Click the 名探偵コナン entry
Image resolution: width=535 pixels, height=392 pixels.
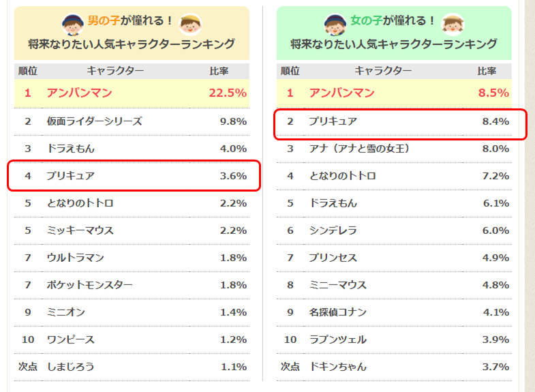click(337, 312)
